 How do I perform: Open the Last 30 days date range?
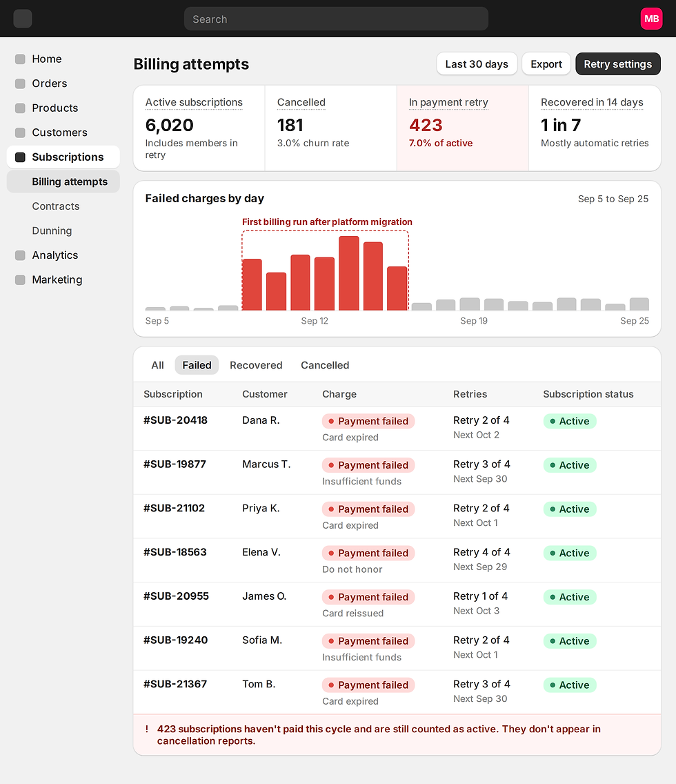coord(477,64)
